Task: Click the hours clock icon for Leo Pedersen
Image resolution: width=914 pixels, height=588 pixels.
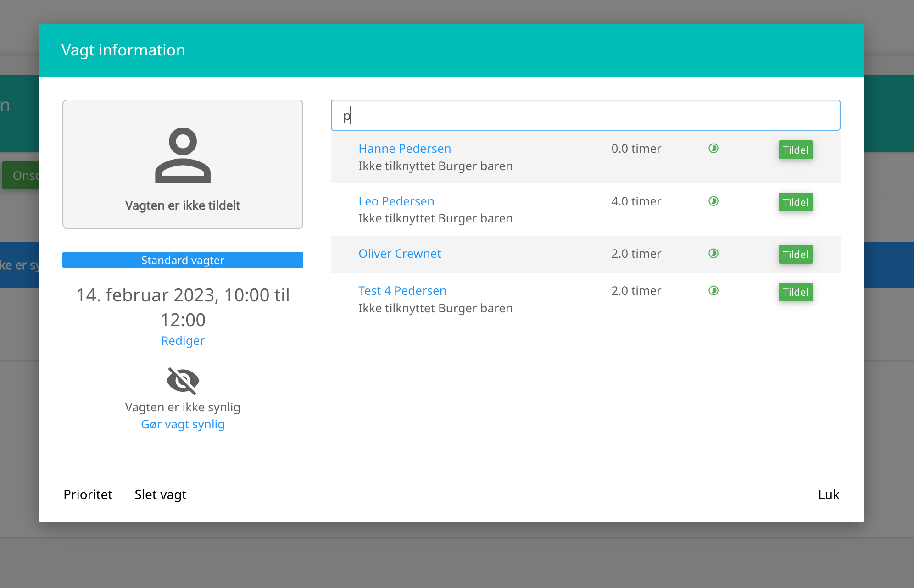Action: 713,201
